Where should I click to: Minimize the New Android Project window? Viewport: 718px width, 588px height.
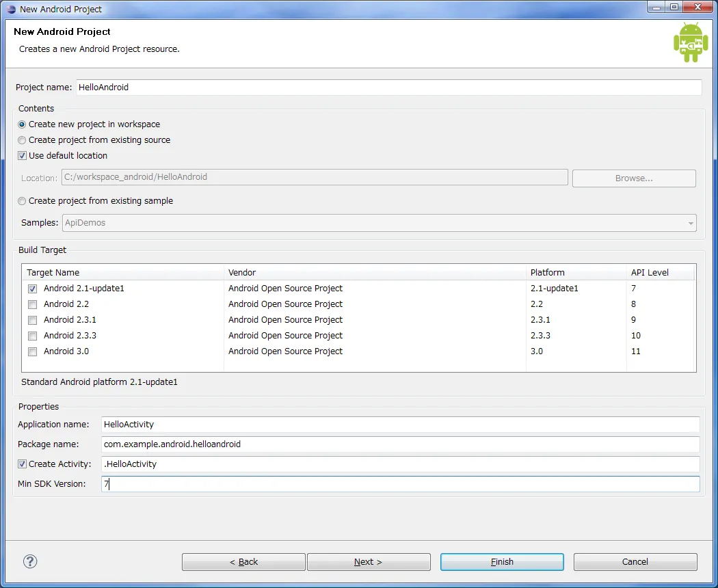pyautogui.click(x=656, y=7)
